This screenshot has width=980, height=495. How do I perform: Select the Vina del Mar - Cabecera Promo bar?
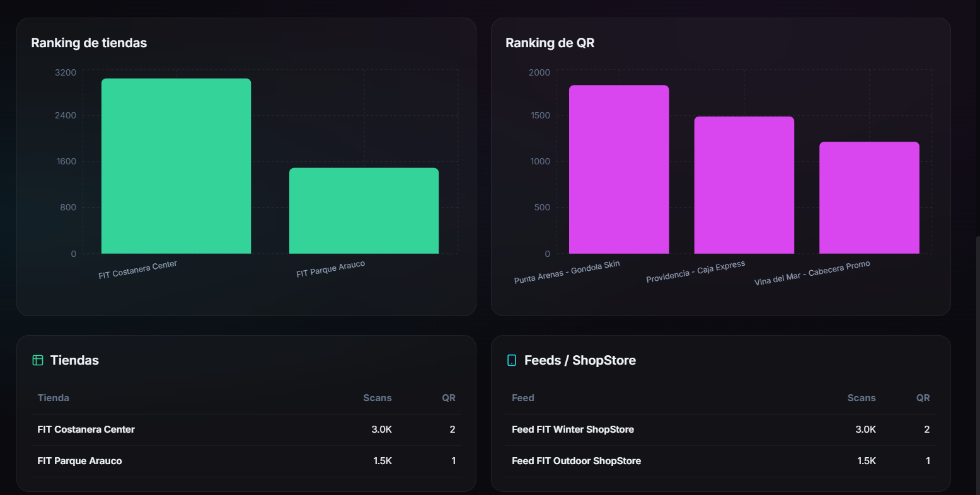pos(869,198)
